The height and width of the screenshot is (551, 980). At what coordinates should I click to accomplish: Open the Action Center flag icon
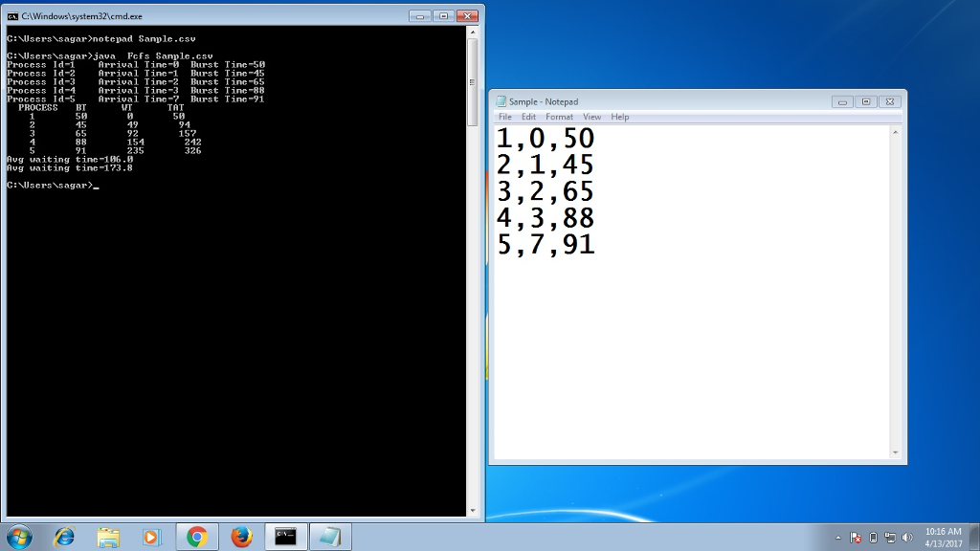coord(856,537)
